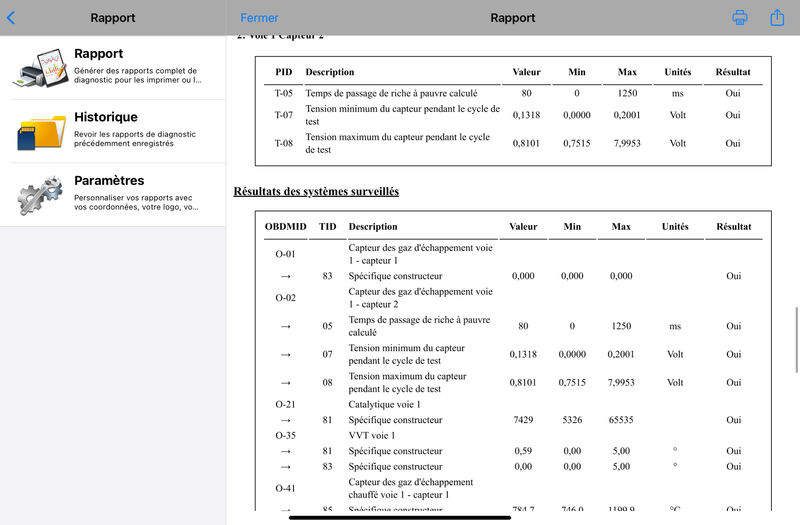
Task: Open the Rapport menu entry
Action: [113, 67]
